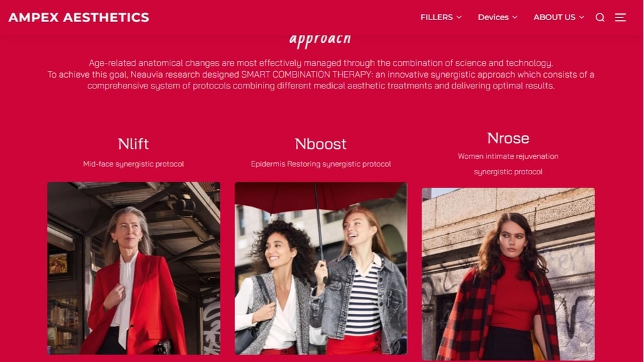Viewport: 644px width, 362px height.
Task: Open the FILLERS menu item
Action: [x=437, y=17]
